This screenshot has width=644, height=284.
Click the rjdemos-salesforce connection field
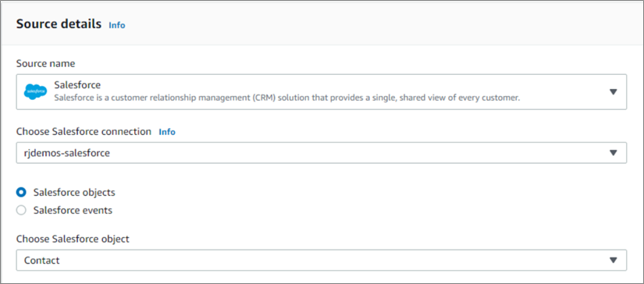[321, 153]
